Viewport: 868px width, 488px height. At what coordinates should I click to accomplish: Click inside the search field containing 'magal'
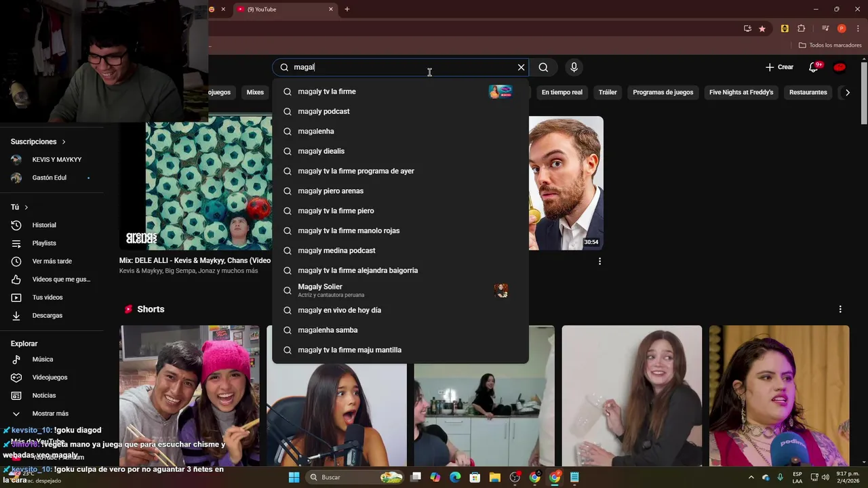[400, 67]
